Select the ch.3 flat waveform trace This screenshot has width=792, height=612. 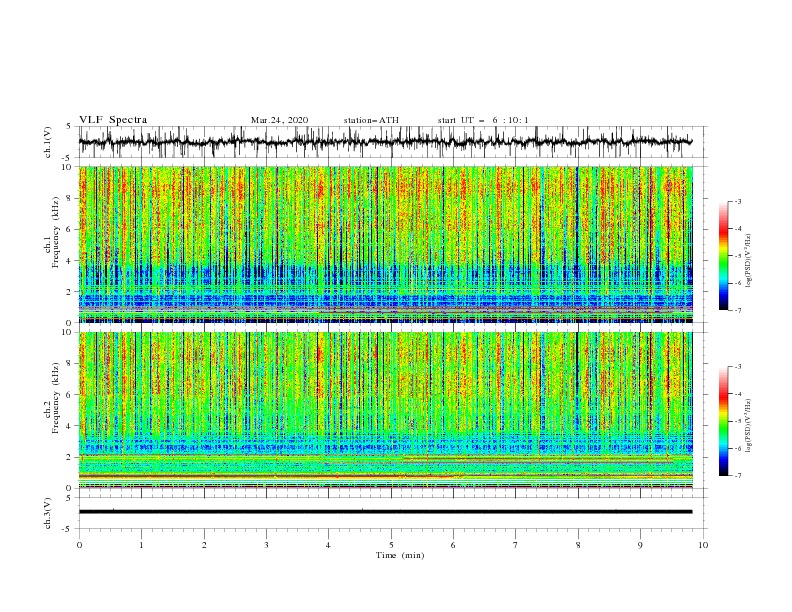[385, 512]
